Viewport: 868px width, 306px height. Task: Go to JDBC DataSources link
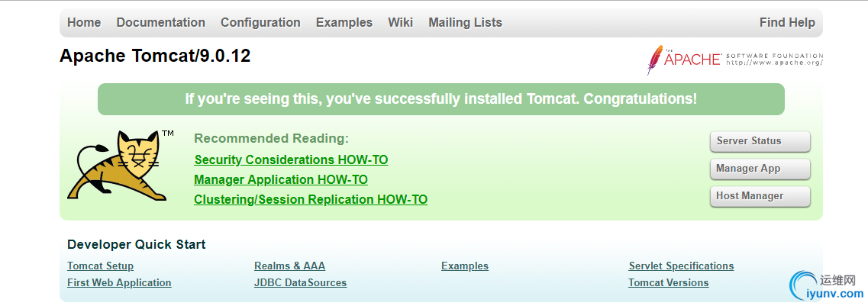pos(300,283)
